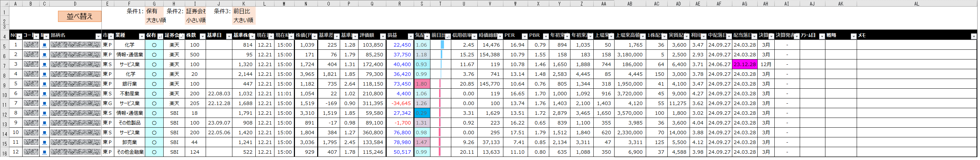The width and height of the screenshot is (980, 160).
Task: Select the 大きい順 order cell under 条件3
Action: (x=244, y=20)
